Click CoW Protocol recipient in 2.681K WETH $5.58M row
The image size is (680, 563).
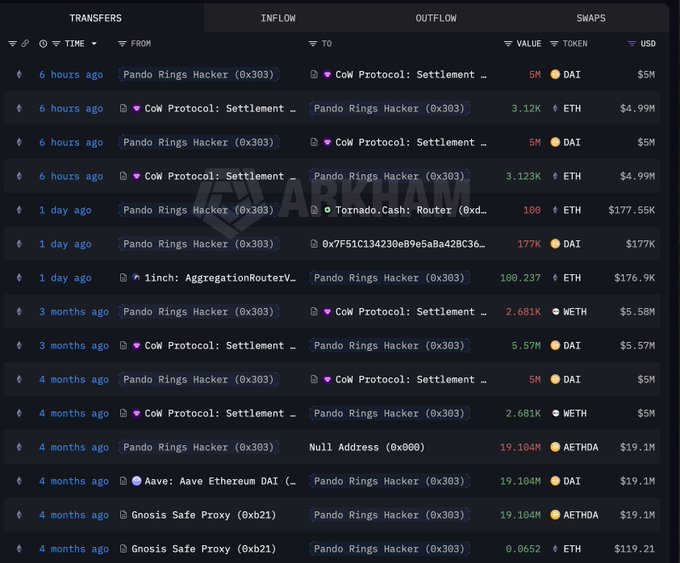click(x=411, y=312)
